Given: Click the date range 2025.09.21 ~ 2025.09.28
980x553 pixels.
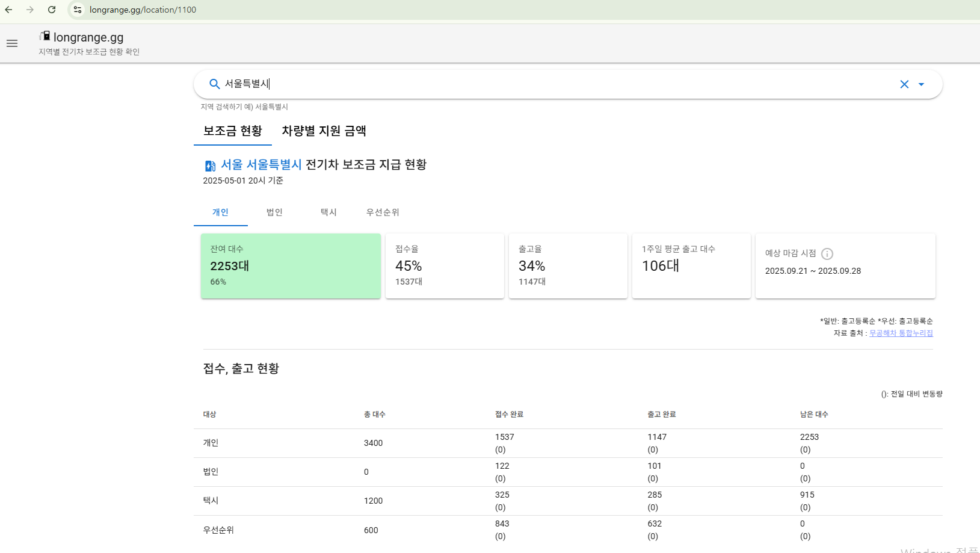Looking at the screenshot, I should (x=813, y=271).
